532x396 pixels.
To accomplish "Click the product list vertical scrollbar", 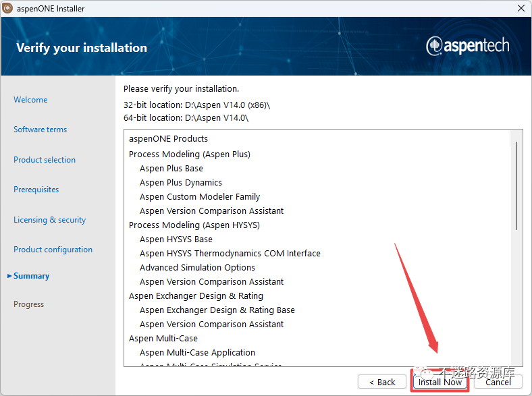I will (x=516, y=186).
